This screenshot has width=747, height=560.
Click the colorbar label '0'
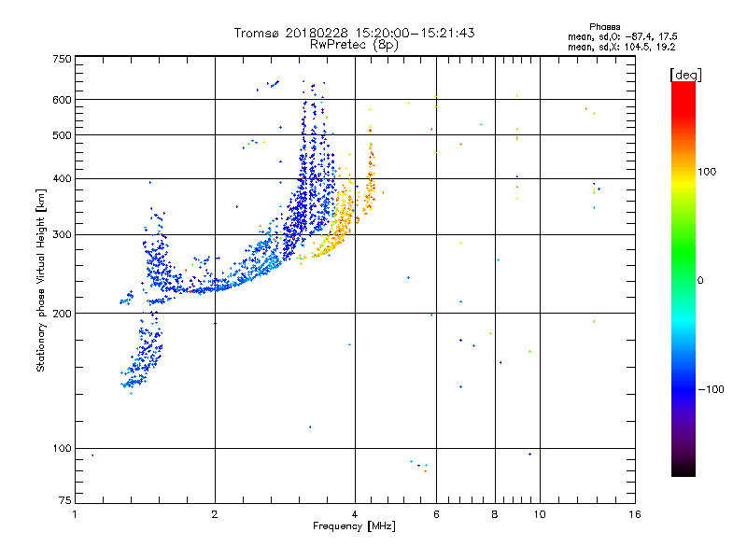point(700,280)
